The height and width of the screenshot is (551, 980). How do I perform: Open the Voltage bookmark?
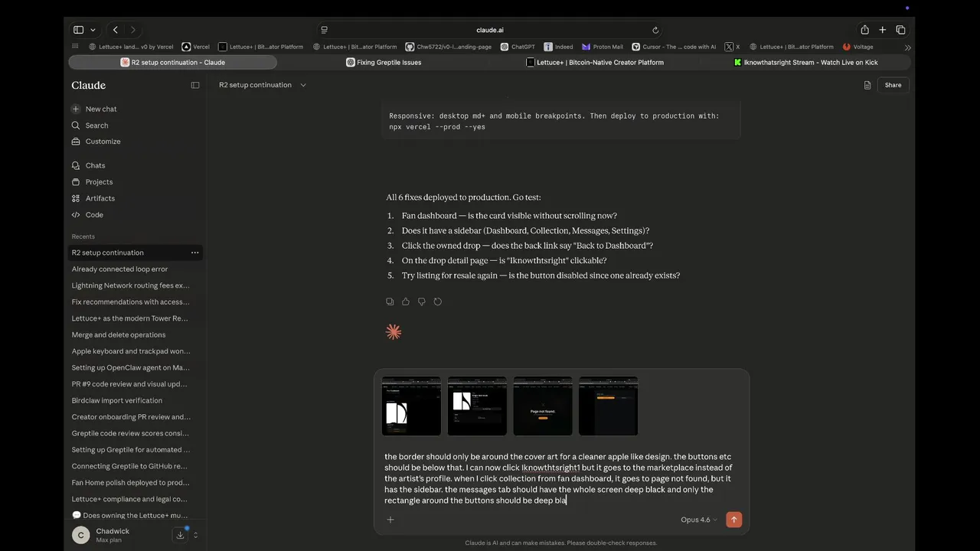857,47
